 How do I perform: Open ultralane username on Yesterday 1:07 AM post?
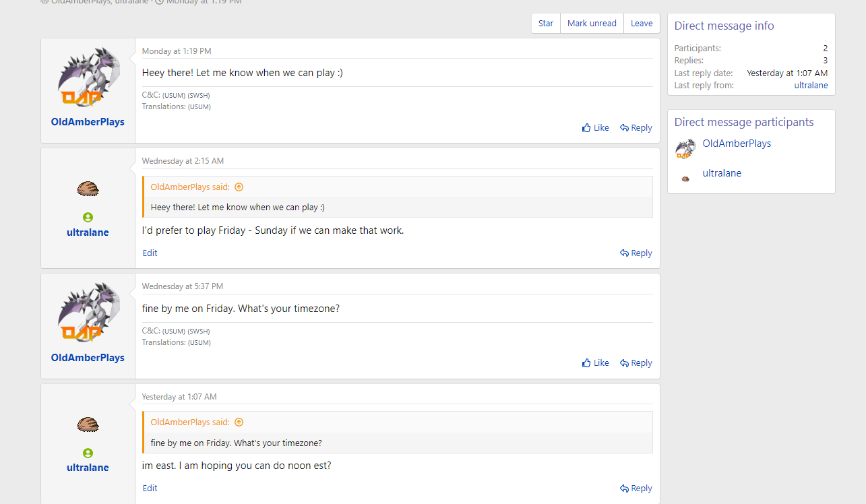[x=88, y=468]
